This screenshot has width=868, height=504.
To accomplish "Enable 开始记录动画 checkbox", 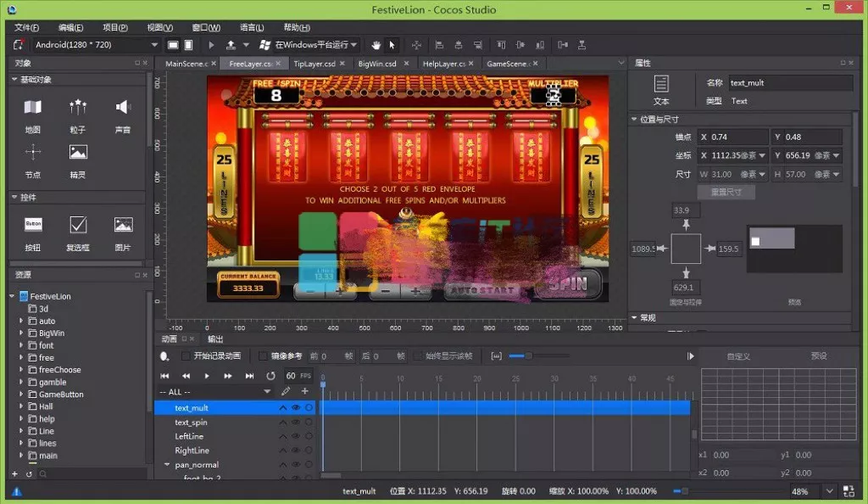I will pos(186,356).
